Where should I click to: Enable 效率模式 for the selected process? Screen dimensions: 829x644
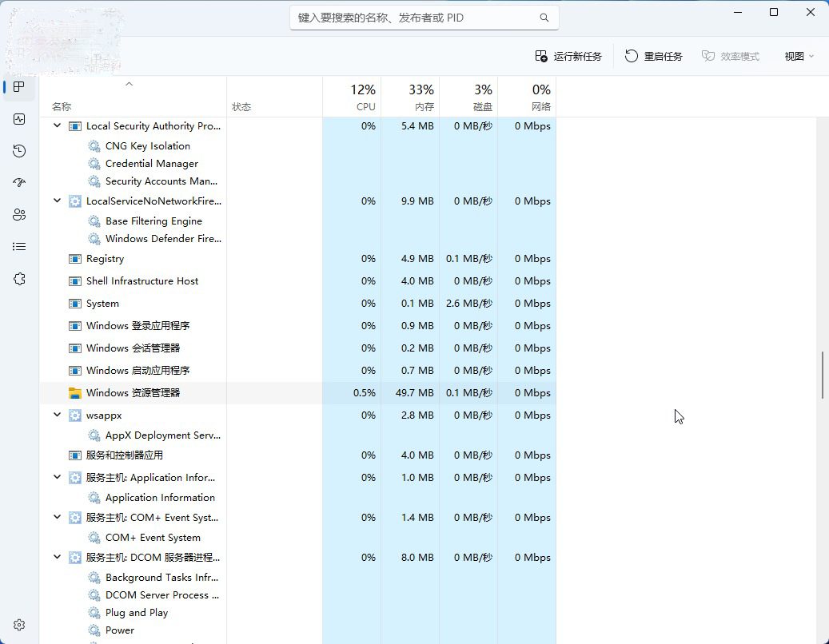pos(730,56)
